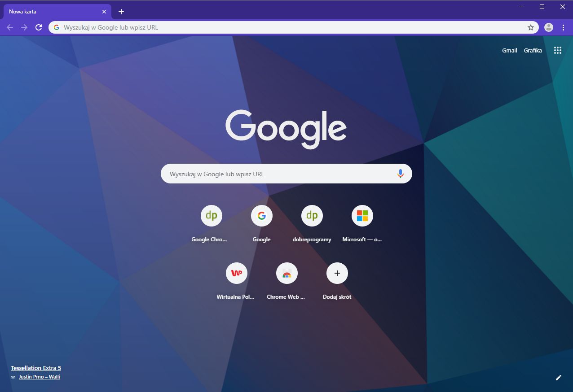Open the Tessellation Extra 5 wallpaper link

pos(36,368)
